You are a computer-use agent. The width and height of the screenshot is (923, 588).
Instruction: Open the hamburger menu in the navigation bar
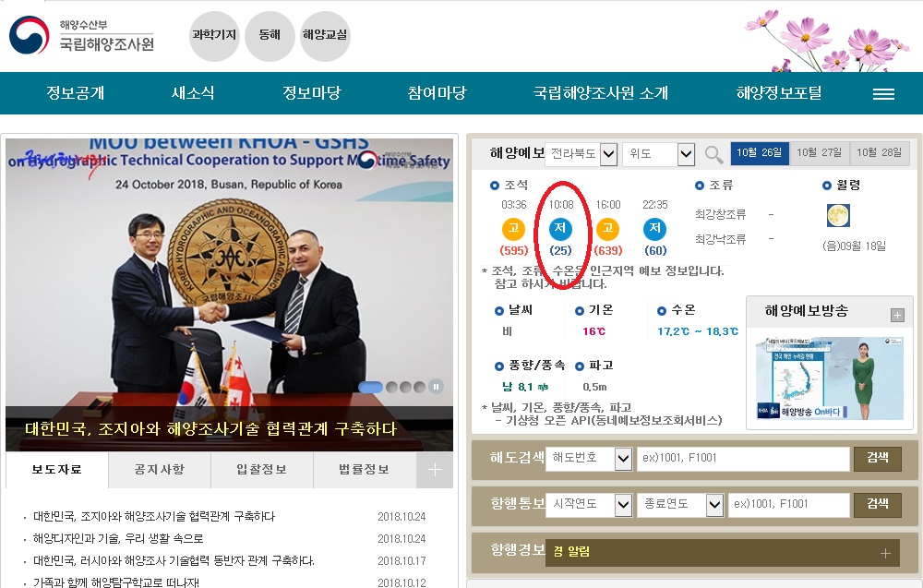(883, 92)
